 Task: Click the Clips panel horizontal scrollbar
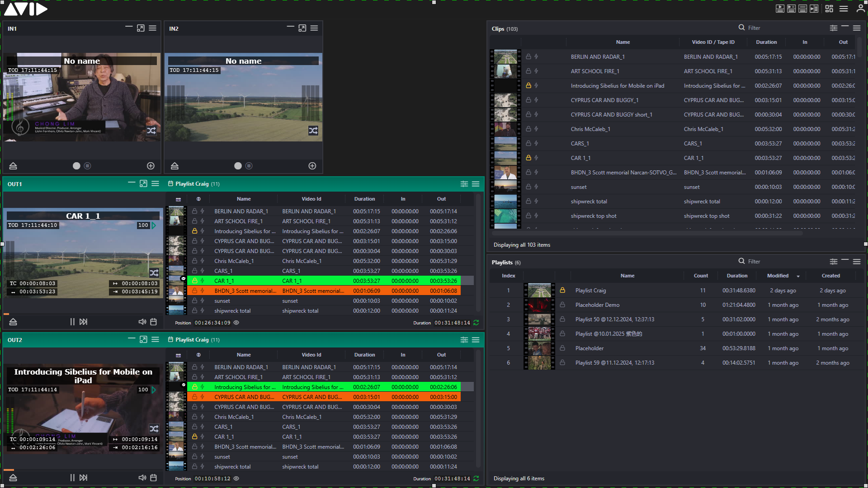pyautogui.click(x=647, y=233)
